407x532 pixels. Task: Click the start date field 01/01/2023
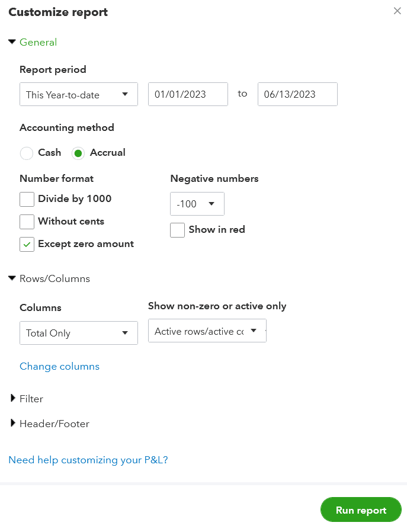click(x=188, y=94)
